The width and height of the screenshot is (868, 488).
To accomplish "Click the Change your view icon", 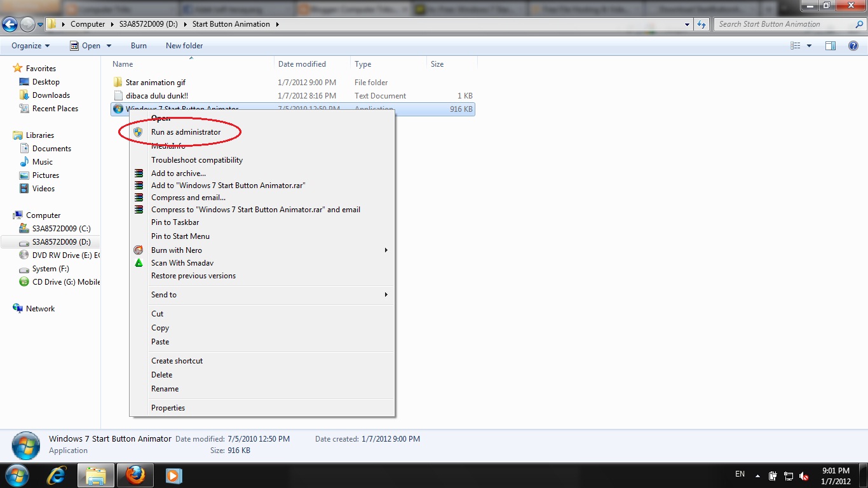I will click(x=796, y=46).
